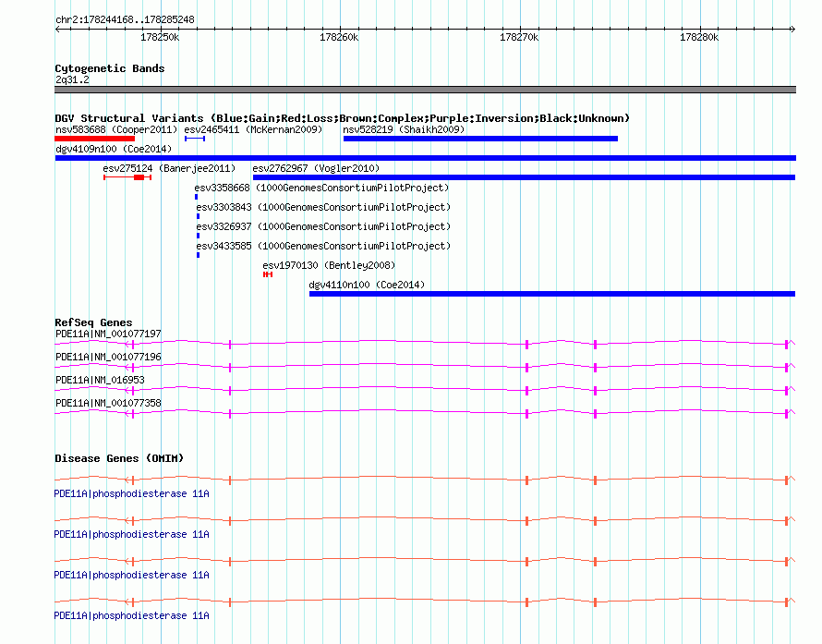Viewport: 822px width, 644px height.
Task: Select the dgv4110n100 Coe2014 blue bar
Action: [551, 294]
